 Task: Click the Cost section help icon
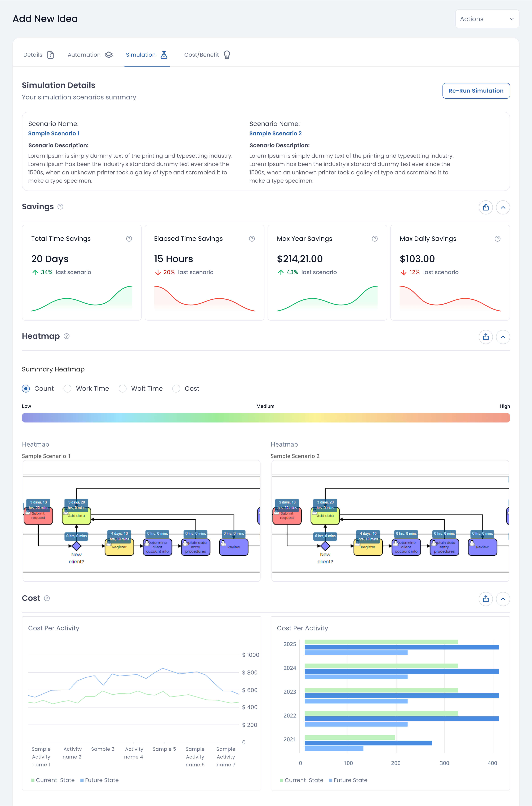click(x=47, y=598)
